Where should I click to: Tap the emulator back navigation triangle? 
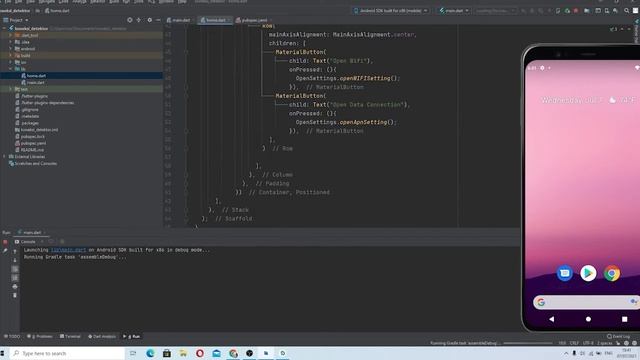tap(552, 319)
